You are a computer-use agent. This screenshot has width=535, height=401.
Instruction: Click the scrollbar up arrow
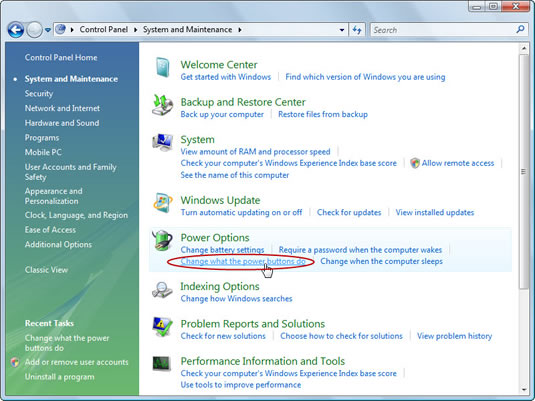click(x=524, y=48)
